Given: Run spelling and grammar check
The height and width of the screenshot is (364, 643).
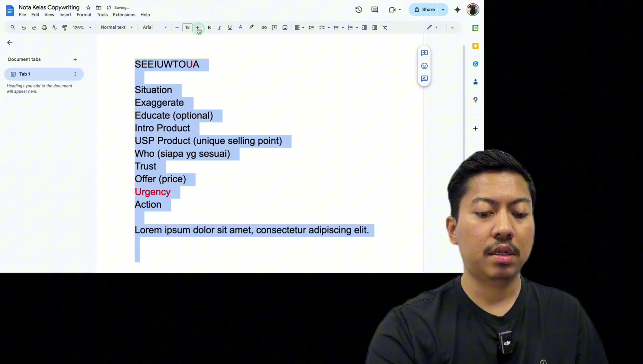Looking at the screenshot, I should (54, 28).
